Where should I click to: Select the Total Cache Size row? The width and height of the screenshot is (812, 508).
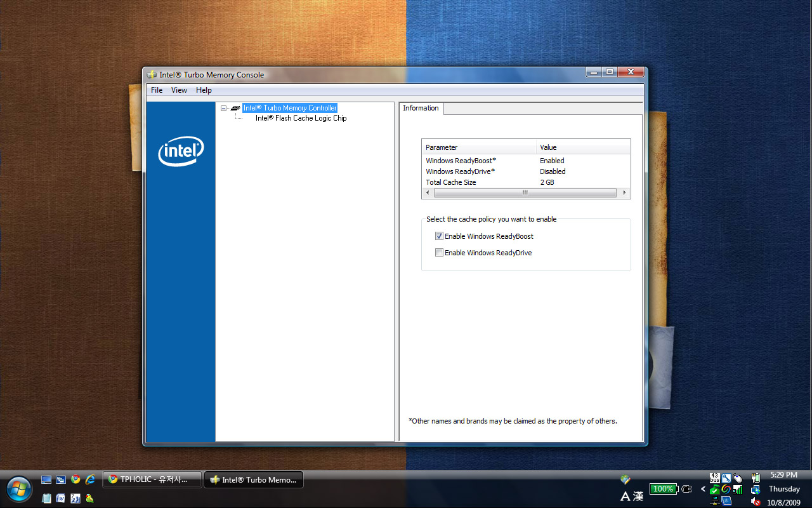click(526, 182)
